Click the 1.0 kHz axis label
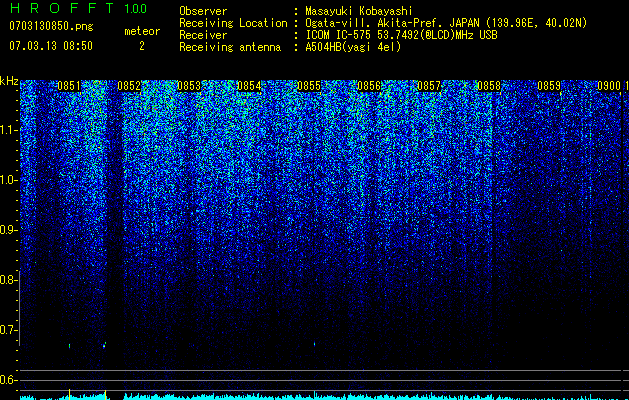This screenshot has width=629, height=400. point(8,180)
